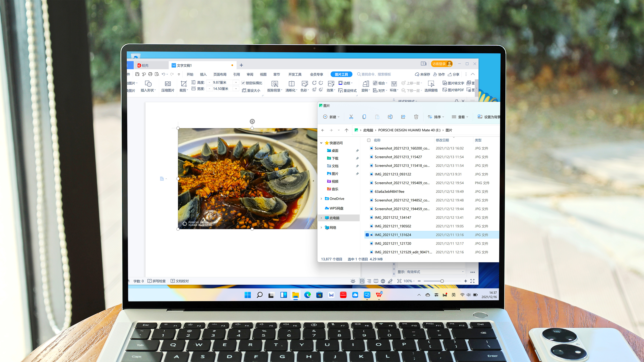Uncheck the IMG_20211211_131624 file checkbox
Image resolution: width=644 pixels, height=362 pixels.
(x=367, y=235)
